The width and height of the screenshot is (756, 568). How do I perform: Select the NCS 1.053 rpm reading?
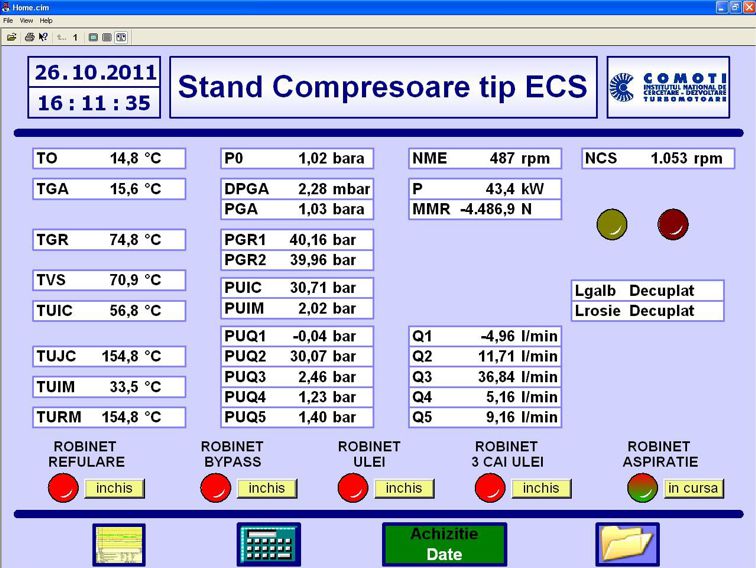pos(658,159)
